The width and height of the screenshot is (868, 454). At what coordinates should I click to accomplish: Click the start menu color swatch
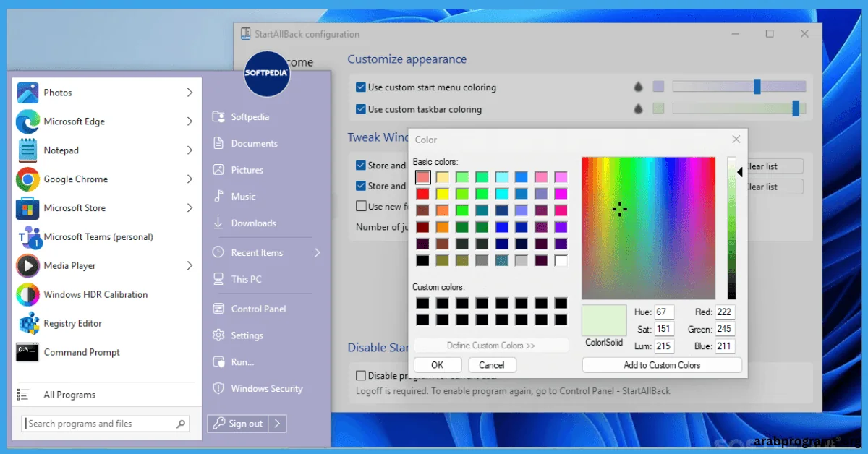coord(658,87)
